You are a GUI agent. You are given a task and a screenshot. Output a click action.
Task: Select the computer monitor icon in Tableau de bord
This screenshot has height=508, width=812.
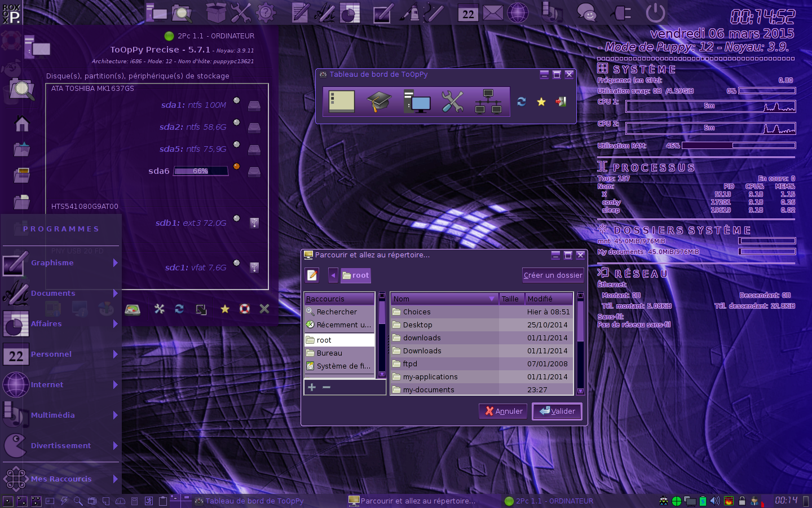pos(417,102)
